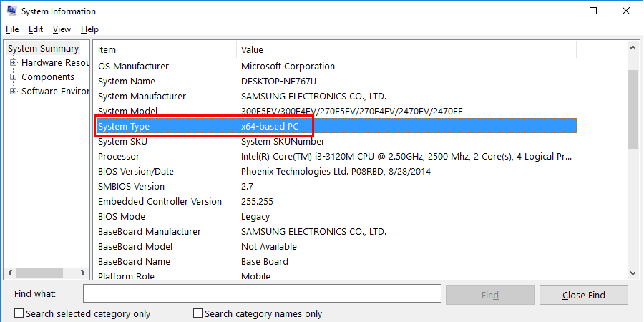Open the File menu

click(x=12, y=29)
